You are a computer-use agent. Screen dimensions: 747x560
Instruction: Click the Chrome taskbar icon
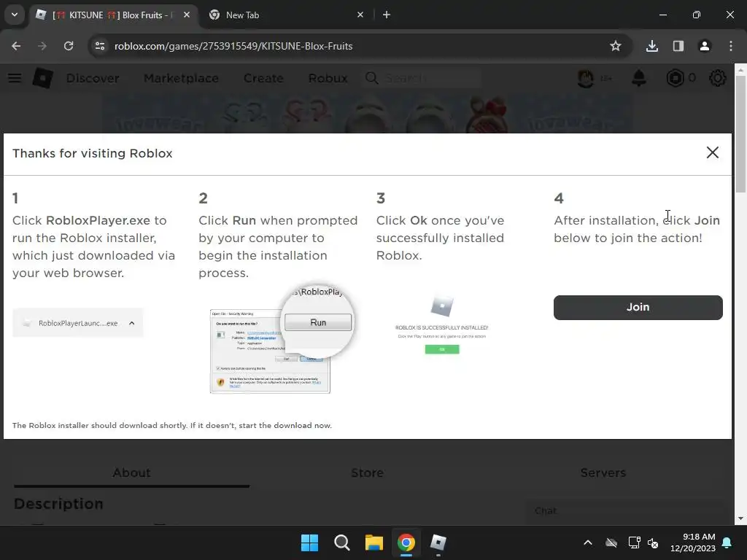pyautogui.click(x=406, y=542)
